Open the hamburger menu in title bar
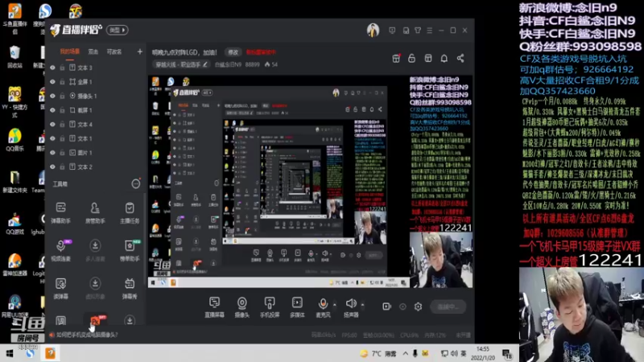 click(430, 31)
